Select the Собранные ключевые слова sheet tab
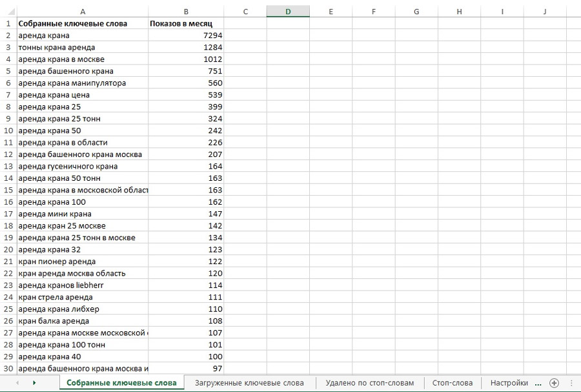Screen dimensions: 581x392 [x=121, y=383]
